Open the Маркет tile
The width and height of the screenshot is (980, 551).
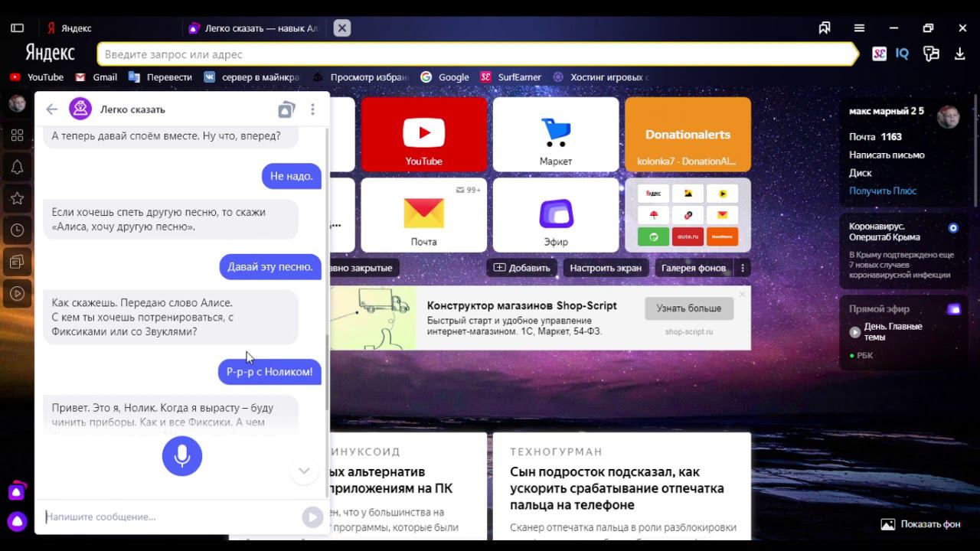click(x=556, y=134)
